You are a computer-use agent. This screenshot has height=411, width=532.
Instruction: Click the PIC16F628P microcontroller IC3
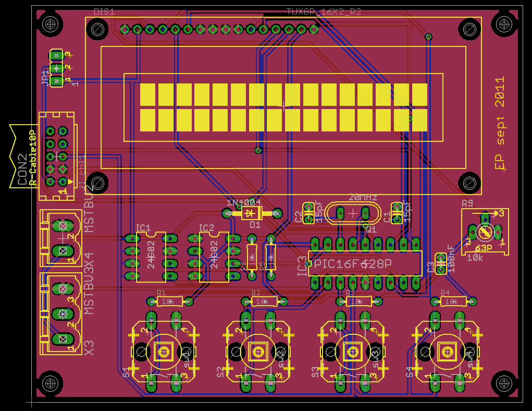pyautogui.click(x=365, y=264)
